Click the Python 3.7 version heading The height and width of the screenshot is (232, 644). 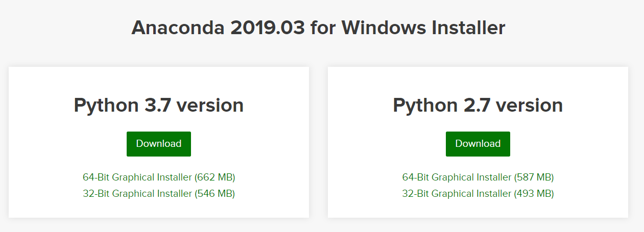158,105
